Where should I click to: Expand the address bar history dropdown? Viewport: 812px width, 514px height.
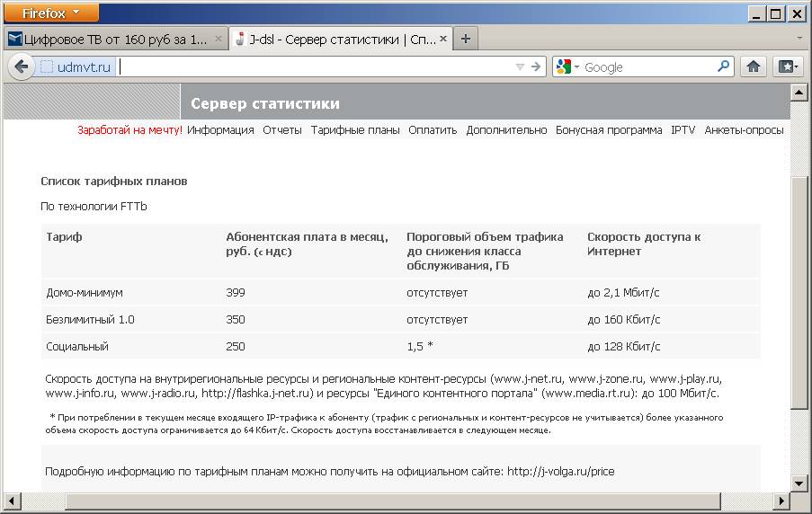(x=519, y=66)
